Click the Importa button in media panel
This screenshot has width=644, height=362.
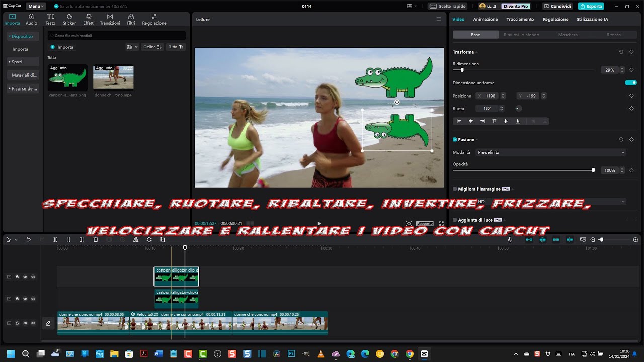(62, 47)
